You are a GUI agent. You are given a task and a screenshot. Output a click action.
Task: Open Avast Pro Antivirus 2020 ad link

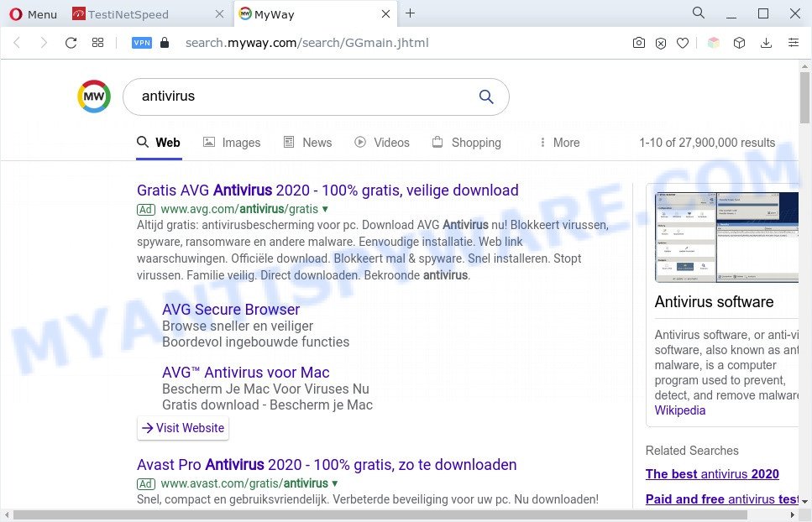pyautogui.click(x=327, y=465)
